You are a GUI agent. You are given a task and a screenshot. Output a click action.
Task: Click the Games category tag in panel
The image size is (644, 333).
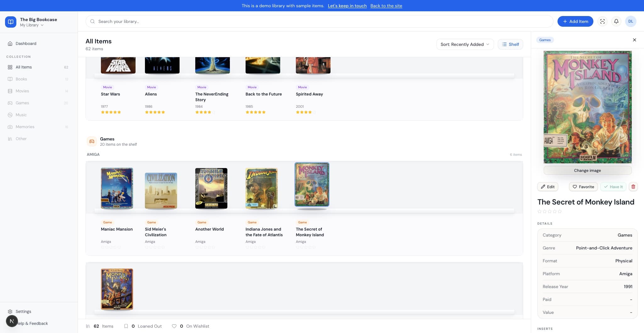click(x=545, y=40)
